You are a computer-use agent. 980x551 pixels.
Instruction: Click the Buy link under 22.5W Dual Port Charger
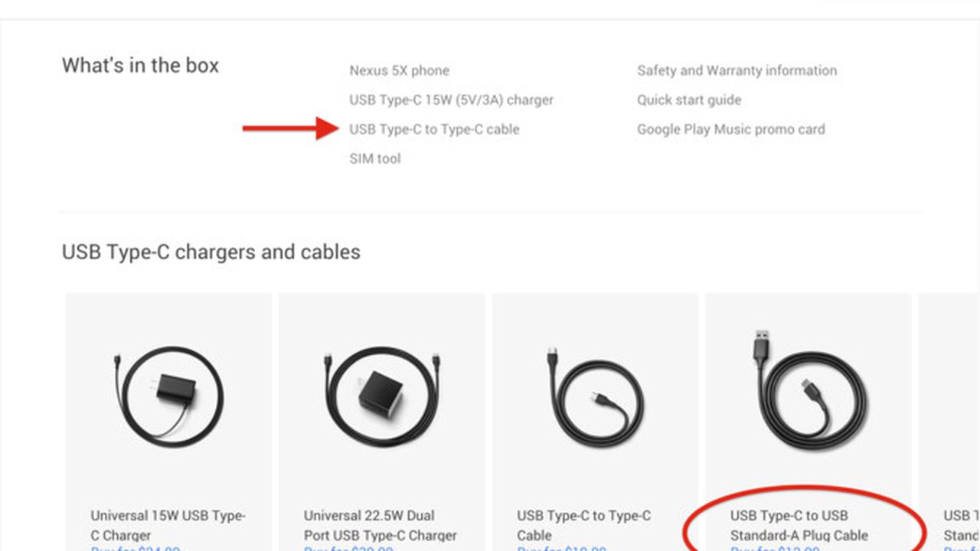click(349, 548)
